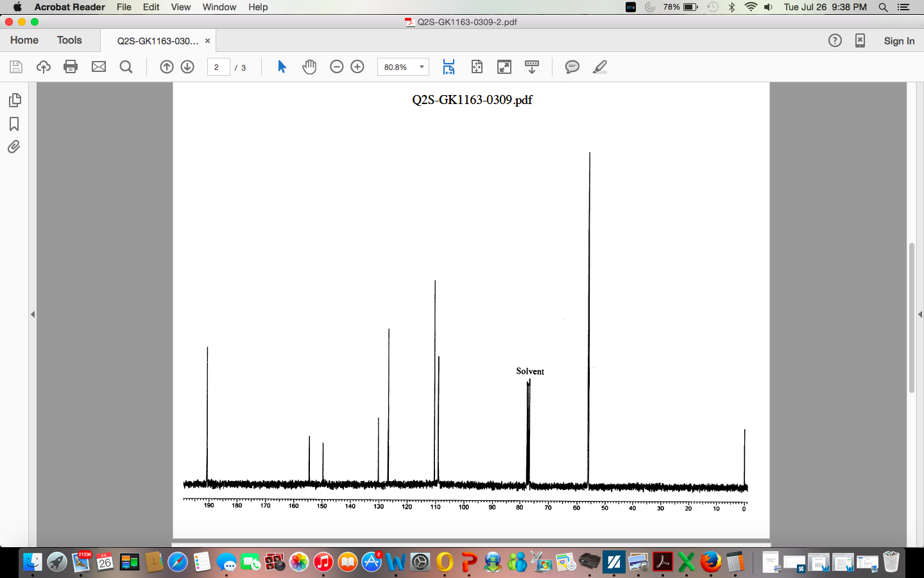The image size is (924, 578).
Task: Expand the left navigation pane arrow
Action: 33,314
